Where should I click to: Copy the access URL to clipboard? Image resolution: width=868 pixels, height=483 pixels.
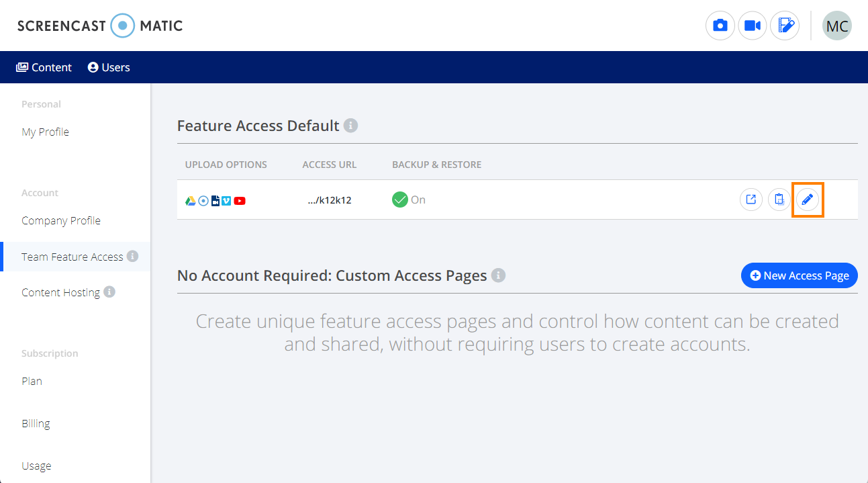pos(779,200)
